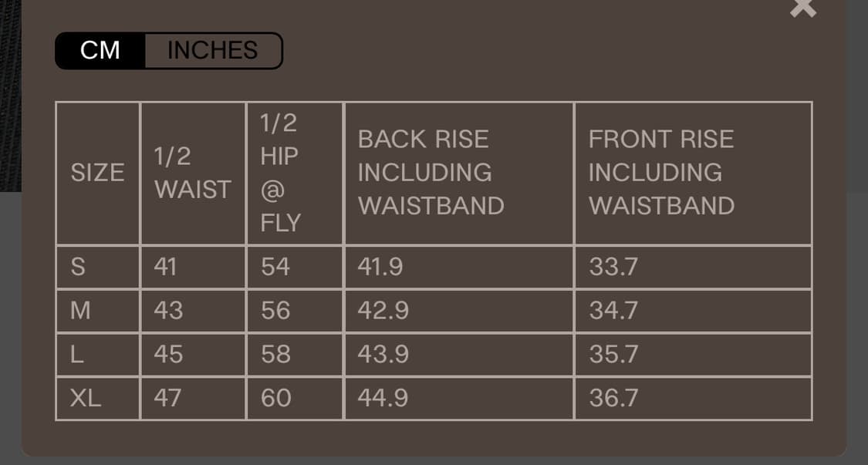This screenshot has height=465, width=868.
Task: Select the XL size row label
Action: click(86, 398)
